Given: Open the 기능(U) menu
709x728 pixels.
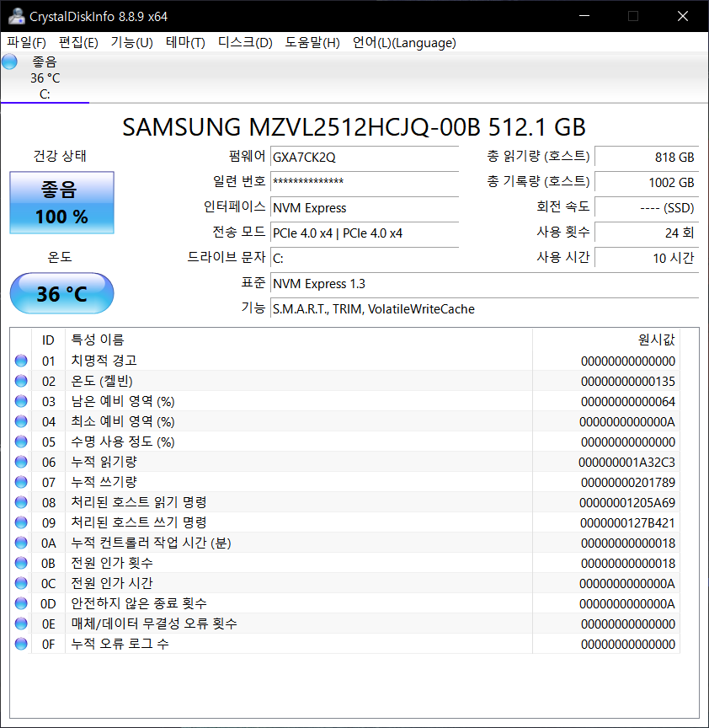Looking at the screenshot, I should (x=131, y=43).
